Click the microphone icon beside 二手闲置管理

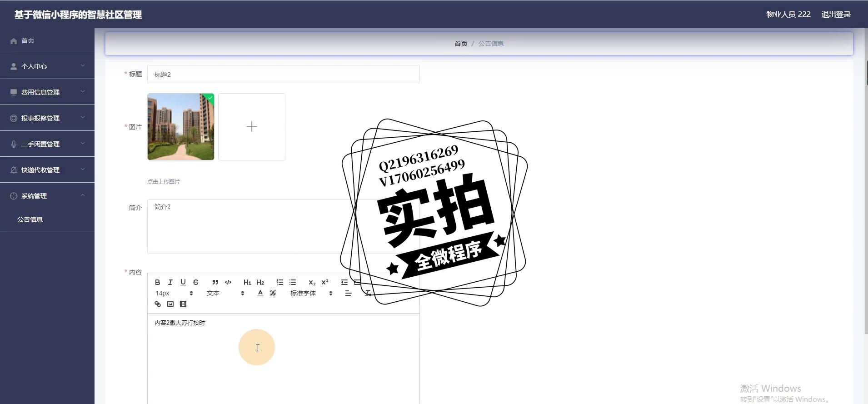14,144
